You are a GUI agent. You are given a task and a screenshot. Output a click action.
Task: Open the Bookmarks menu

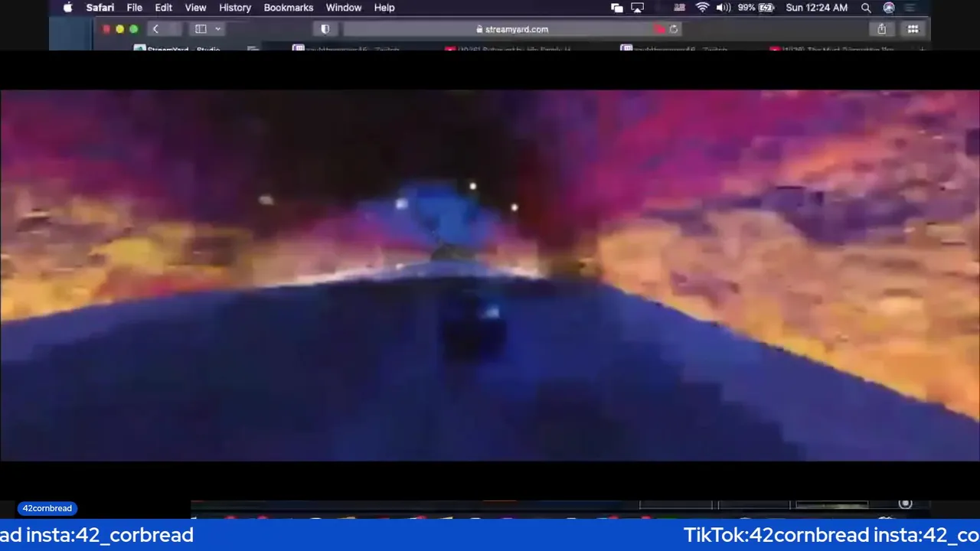[288, 8]
